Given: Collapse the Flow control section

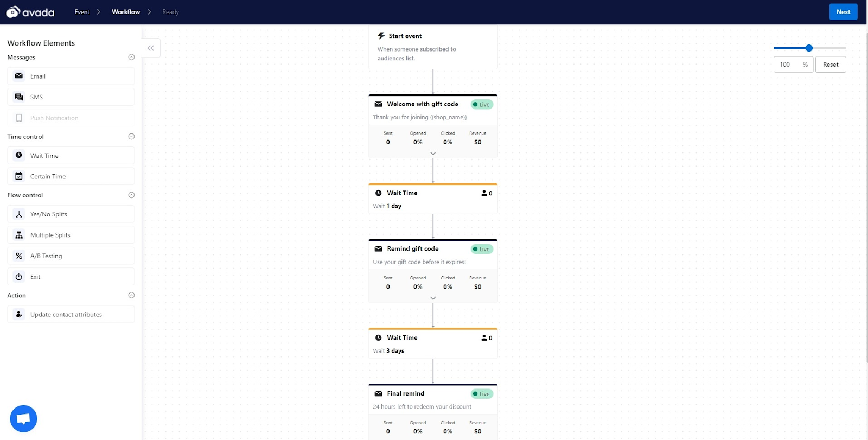Looking at the screenshot, I should pyautogui.click(x=131, y=195).
